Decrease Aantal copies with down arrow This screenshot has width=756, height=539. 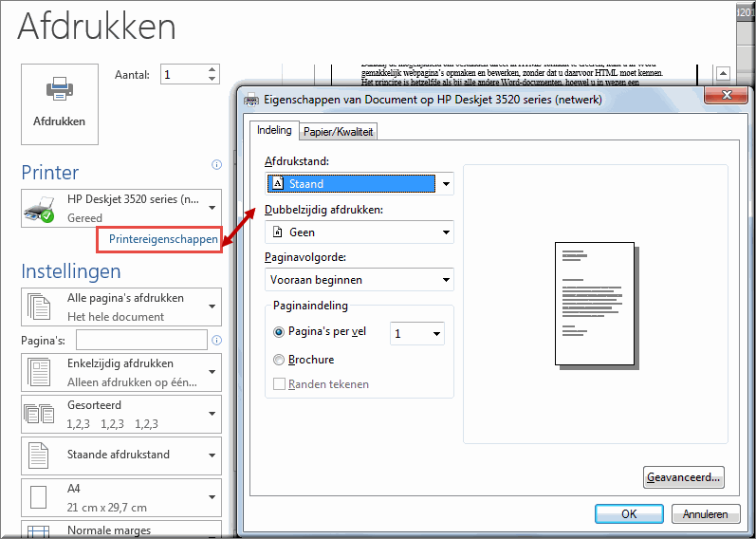tap(212, 79)
